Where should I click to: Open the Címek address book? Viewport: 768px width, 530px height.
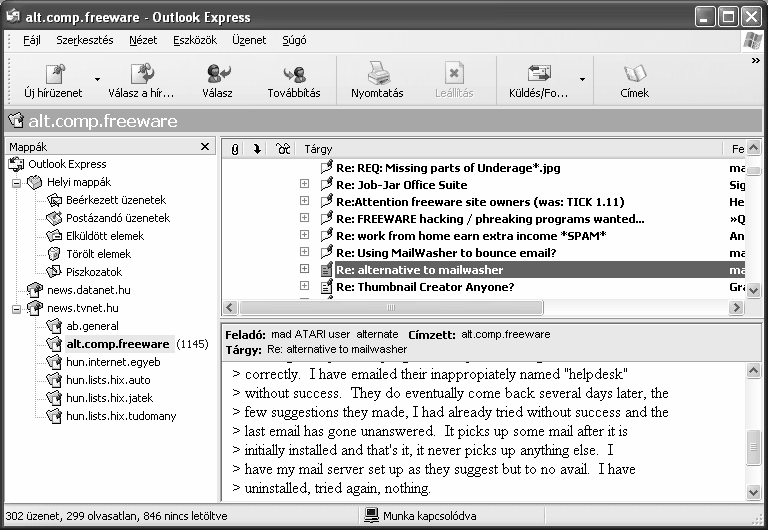coord(634,81)
